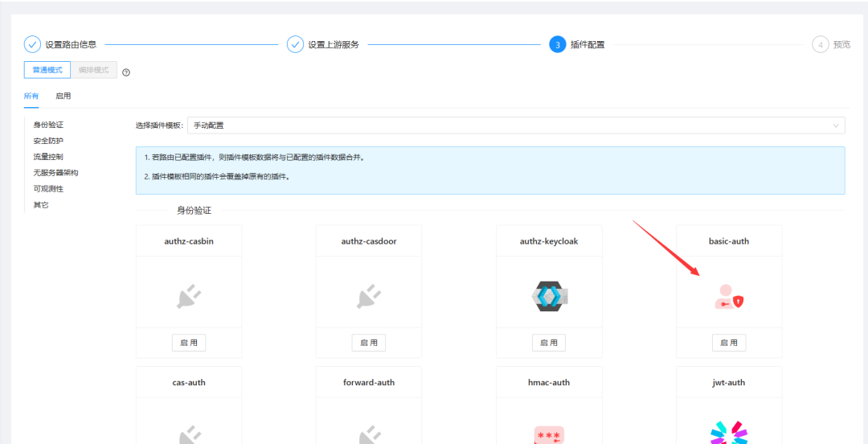
Task: Switch to the 启用 tab
Action: (x=63, y=96)
